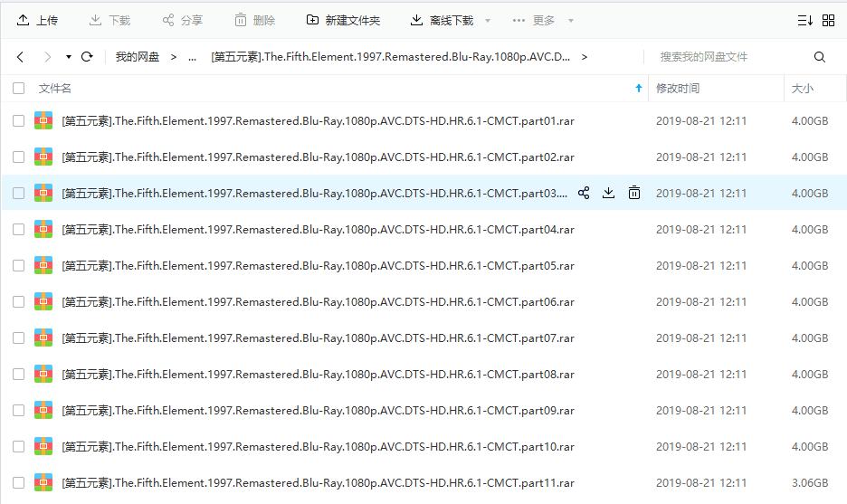Download the part03 file via row icon

pos(608,193)
